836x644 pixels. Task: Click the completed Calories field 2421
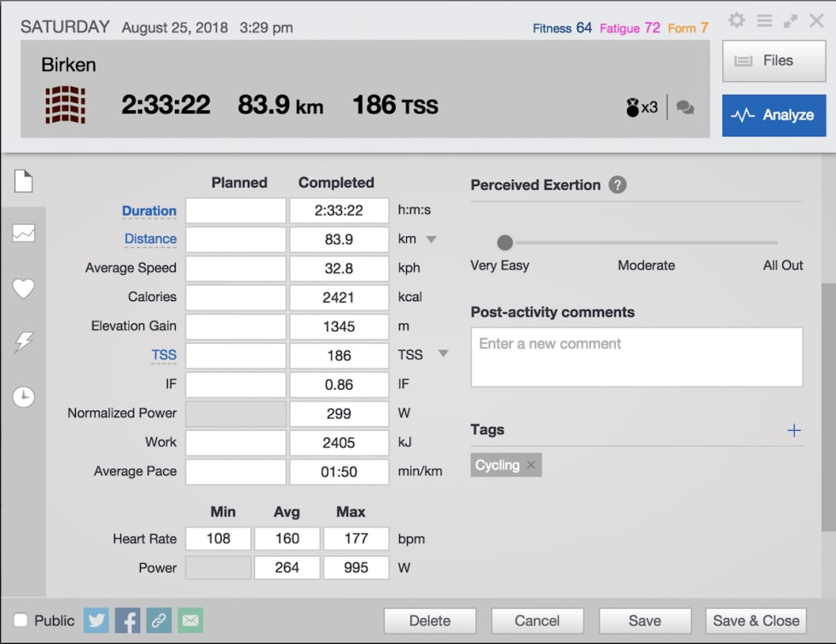(x=340, y=298)
